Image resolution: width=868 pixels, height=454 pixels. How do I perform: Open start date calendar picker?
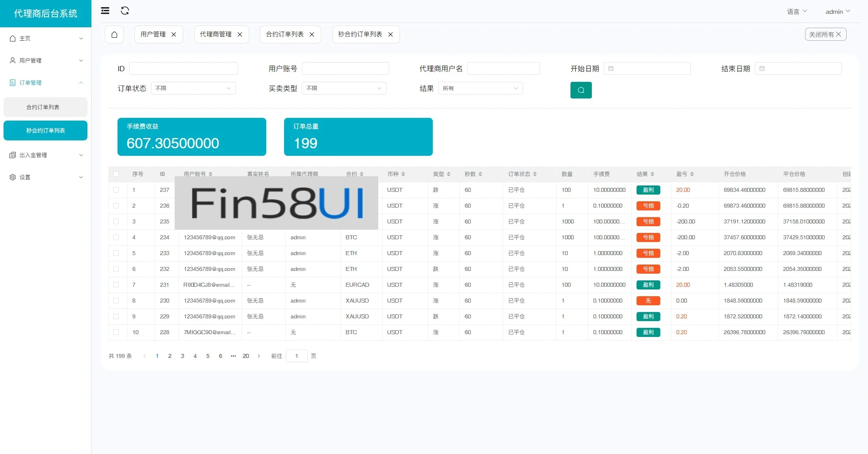(x=647, y=68)
